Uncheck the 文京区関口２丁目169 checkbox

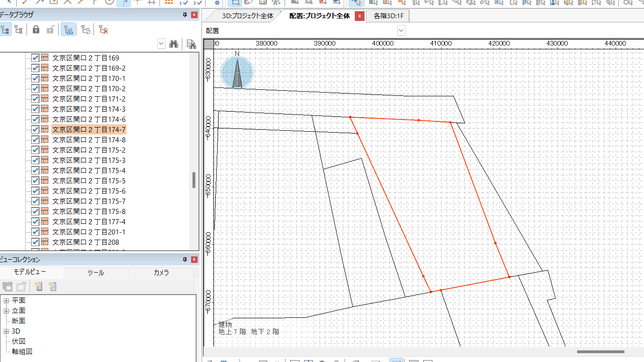[x=35, y=58]
